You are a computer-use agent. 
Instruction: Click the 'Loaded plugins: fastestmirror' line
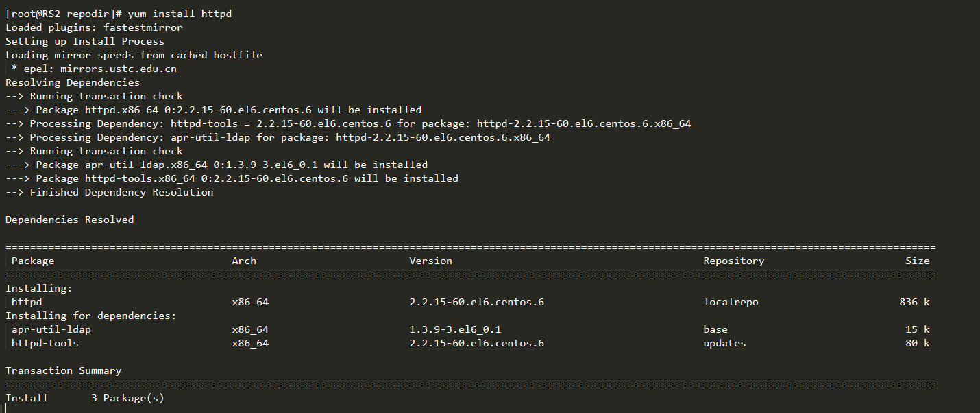pos(94,27)
